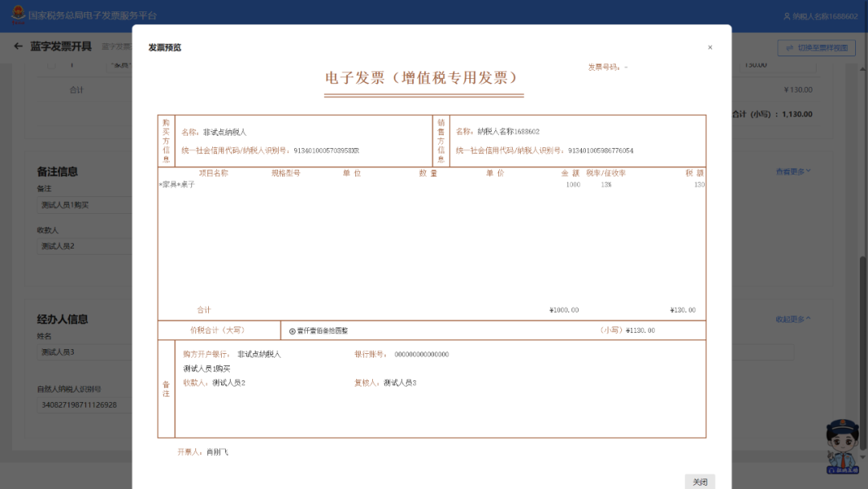Click the background total 合计（小写）：1,130.00

[772, 114]
